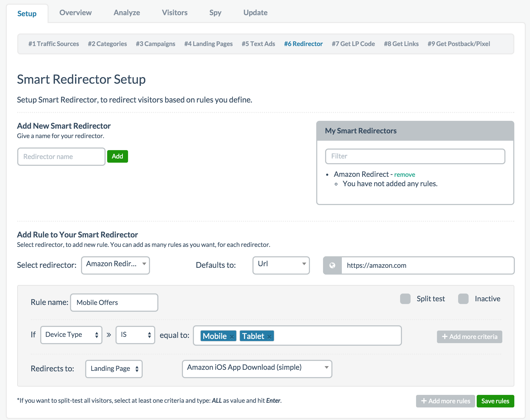Image resolution: width=530 pixels, height=420 pixels.
Task: Click into the Redirector name field
Action: (61, 156)
